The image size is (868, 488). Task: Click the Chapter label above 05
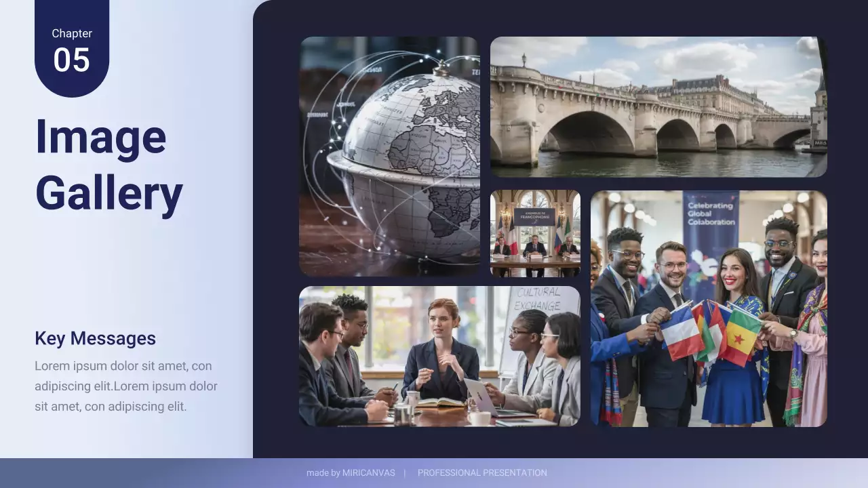[72, 33]
